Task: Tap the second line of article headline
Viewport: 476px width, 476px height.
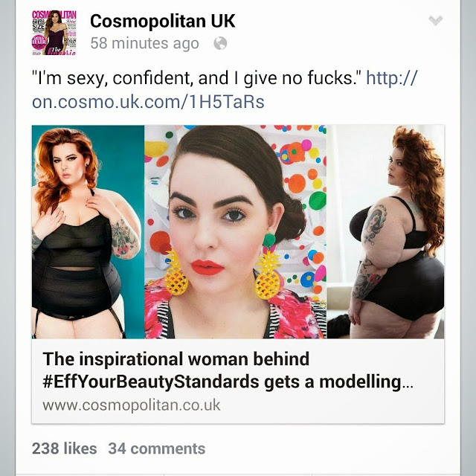Action: click(228, 382)
